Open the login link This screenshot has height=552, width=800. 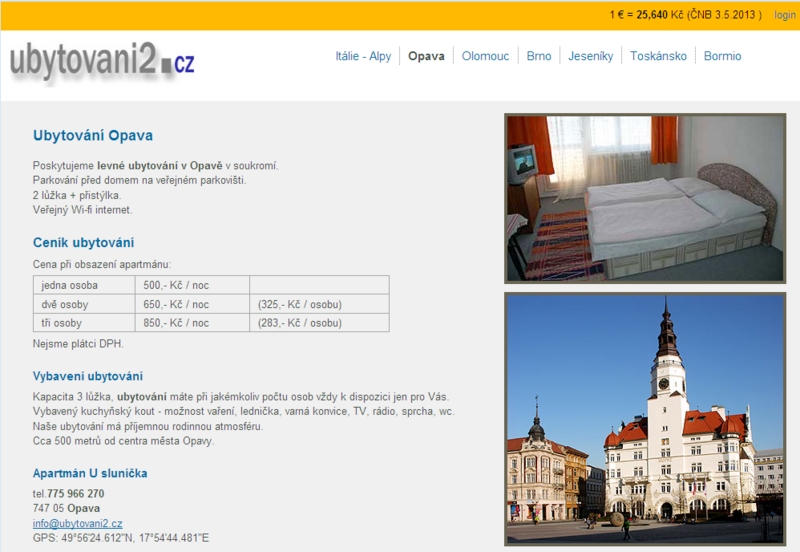pyautogui.click(x=785, y=15)
